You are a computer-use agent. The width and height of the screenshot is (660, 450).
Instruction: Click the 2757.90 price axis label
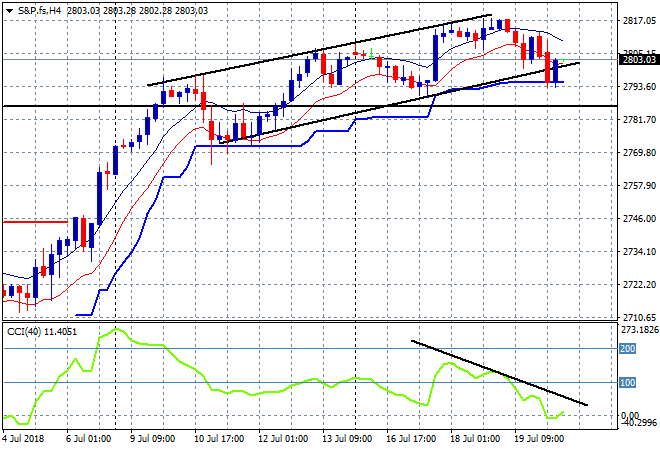639,186
